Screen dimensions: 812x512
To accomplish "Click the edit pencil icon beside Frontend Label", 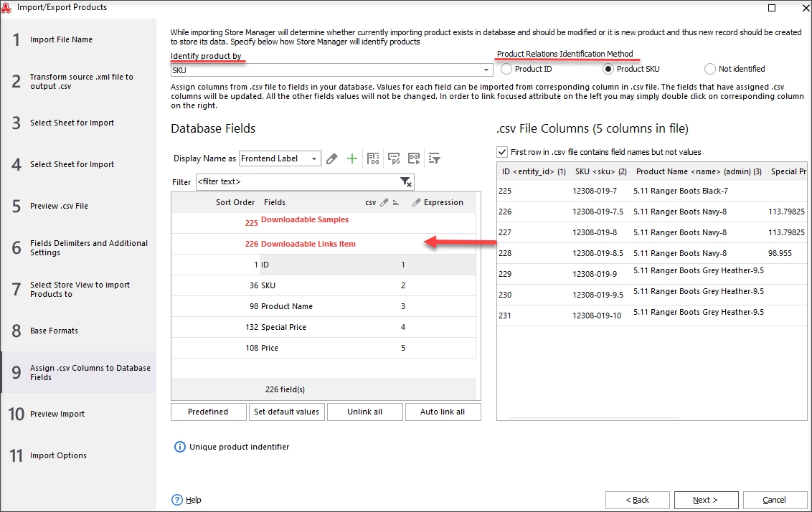I will click(x=332, y=158).
